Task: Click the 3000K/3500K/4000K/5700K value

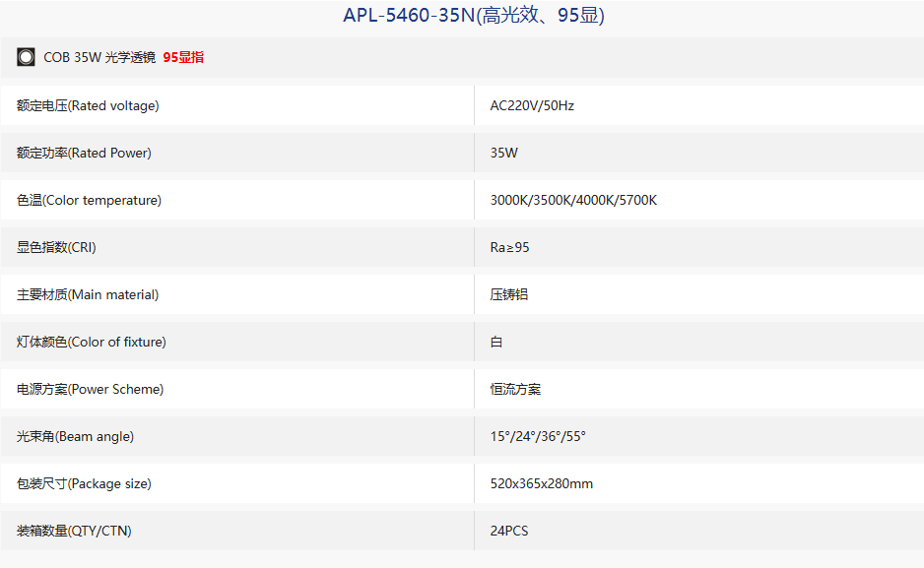Action: click(573, 200)
